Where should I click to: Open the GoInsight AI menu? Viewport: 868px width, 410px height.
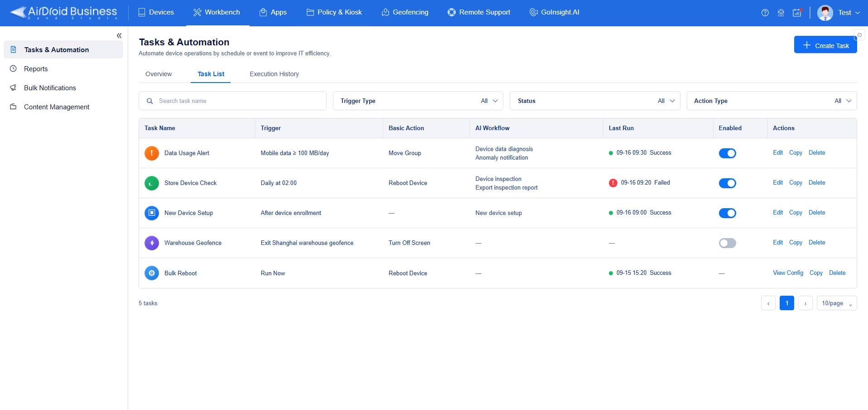click(x=555, y=12)
